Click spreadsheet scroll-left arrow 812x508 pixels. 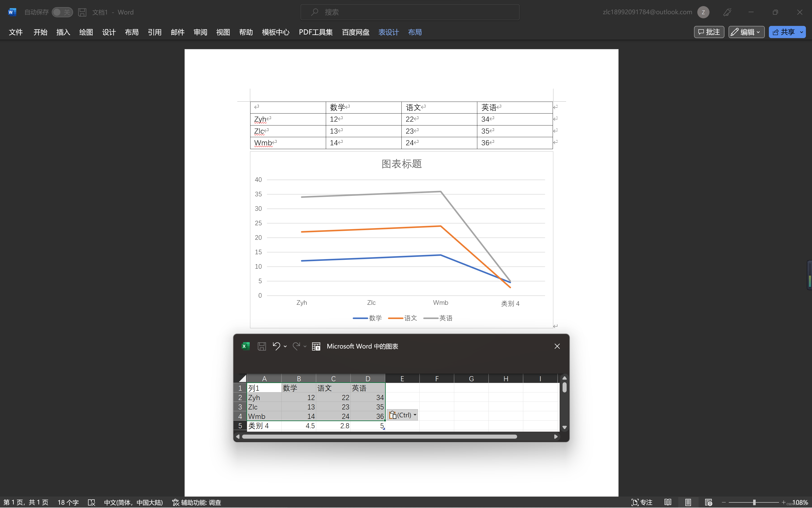[x=238, y=436]
